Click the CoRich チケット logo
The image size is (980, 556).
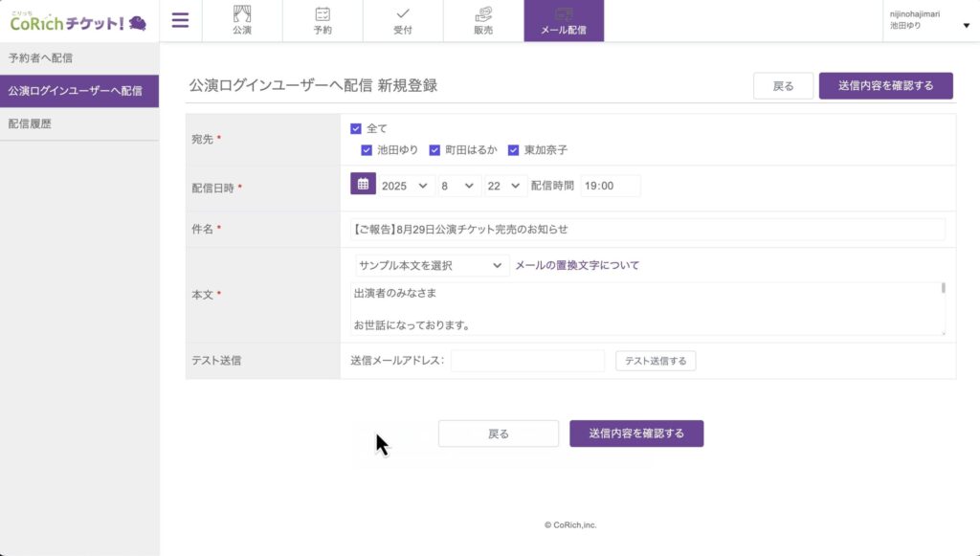pyautogui.click(x=78, y=21)
